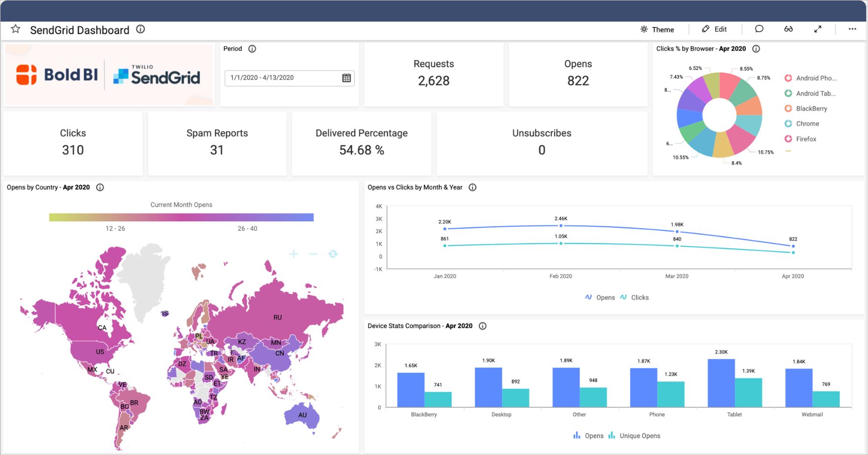This screenshot has height=455, width=868.
Task: Click the Tablet Opens bar 2.30K
Action: (x=721, y=383)
